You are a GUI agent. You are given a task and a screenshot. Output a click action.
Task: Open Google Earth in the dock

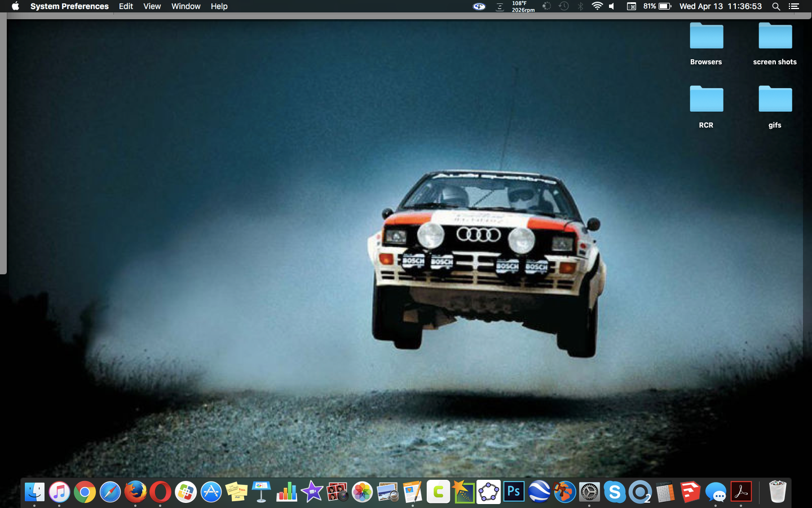(x=539, y=492)
